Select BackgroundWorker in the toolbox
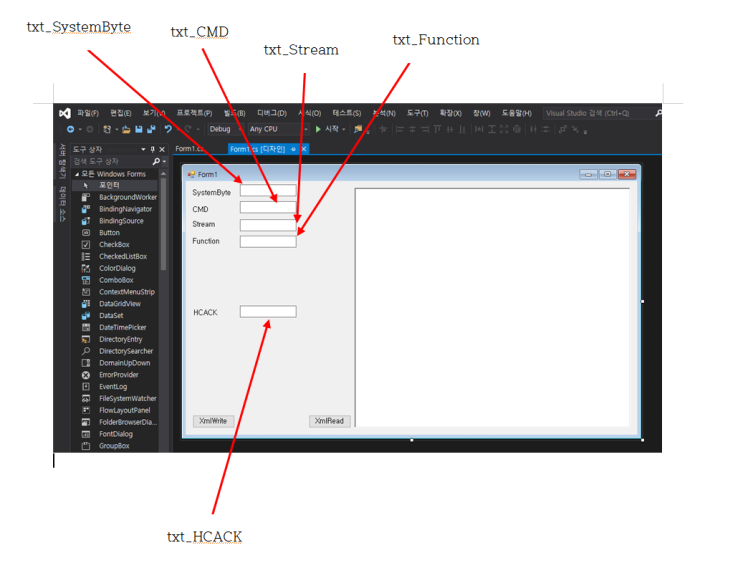This screenshot has width=743, height=563. [x=115, y=197]
